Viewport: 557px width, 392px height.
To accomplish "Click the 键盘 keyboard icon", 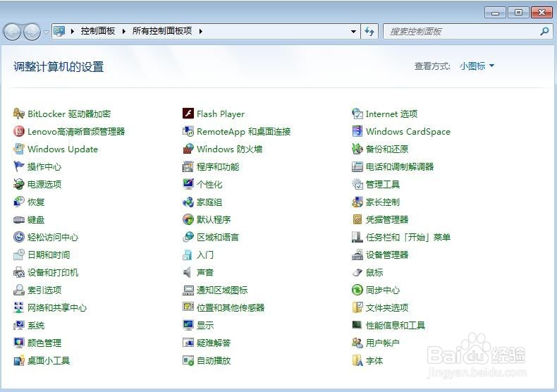I will (19, 219).
